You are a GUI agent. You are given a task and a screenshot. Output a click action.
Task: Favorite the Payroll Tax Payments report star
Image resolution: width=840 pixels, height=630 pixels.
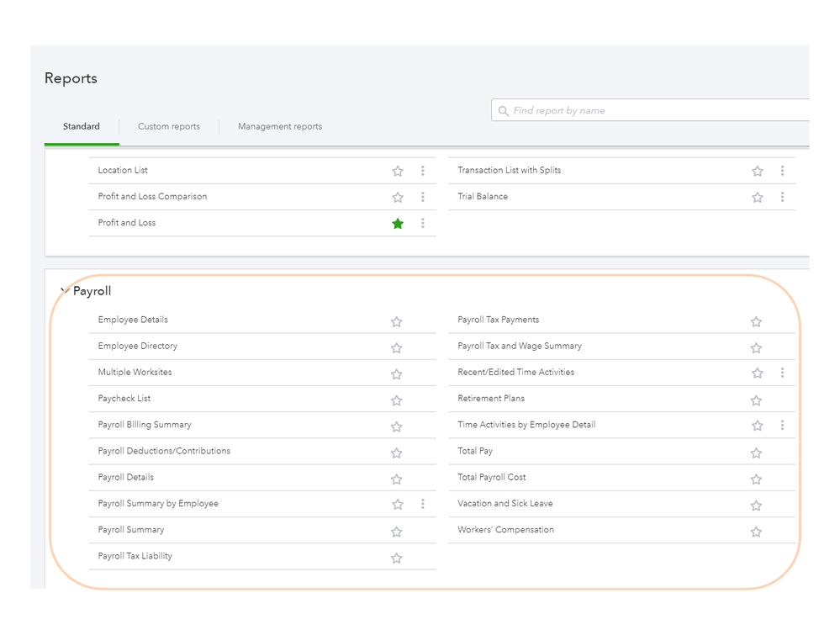[x=756, y=321]
